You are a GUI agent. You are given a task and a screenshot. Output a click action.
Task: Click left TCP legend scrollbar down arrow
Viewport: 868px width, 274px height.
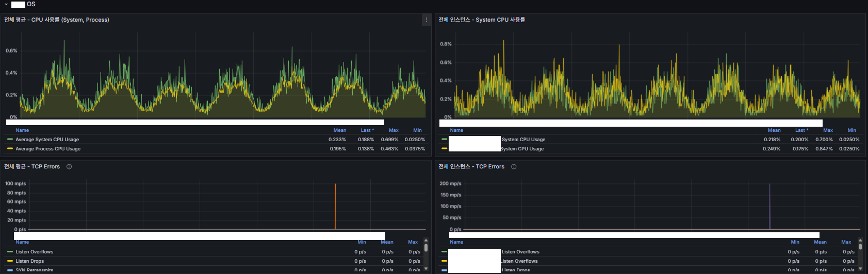[425, 268]
